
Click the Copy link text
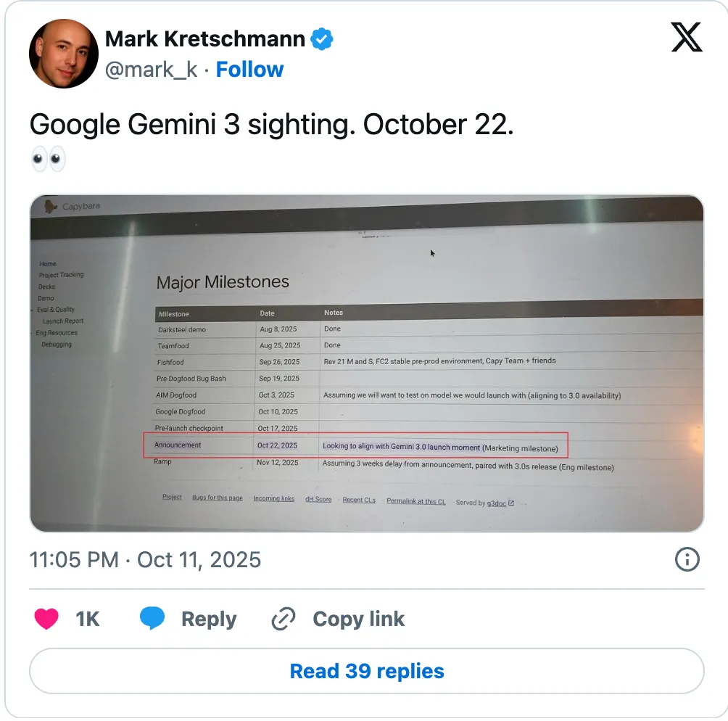coord(358,619)
